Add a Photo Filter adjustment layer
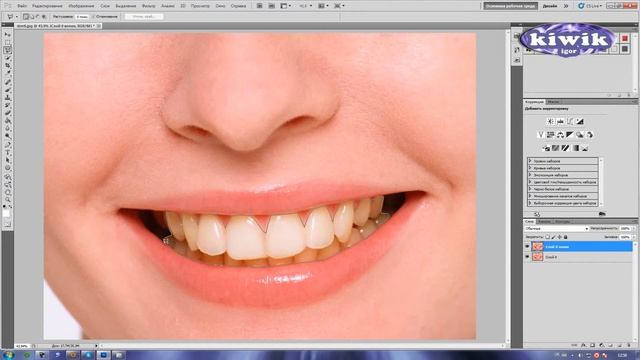640x360 pixels. (580, 135)
